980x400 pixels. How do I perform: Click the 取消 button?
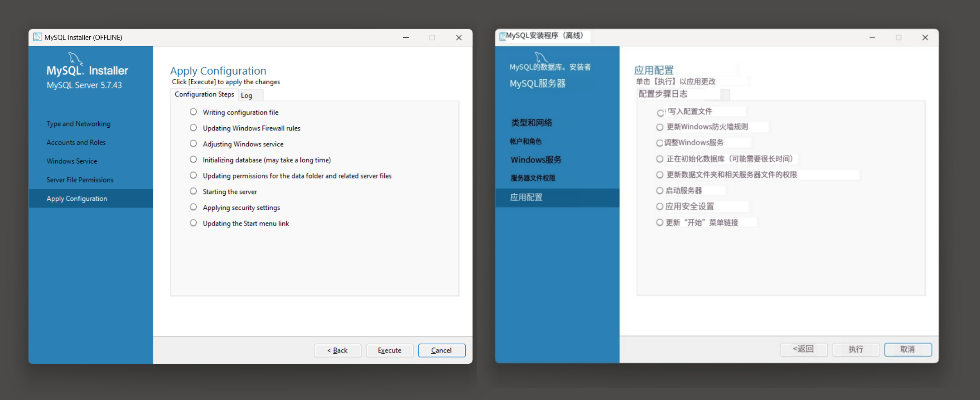[x=908, y=349]
